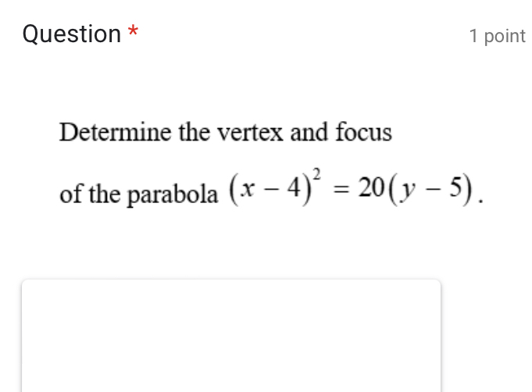Click the empty answer box
The width and height of the screenshot is (532, 392).
(x=231, y=336)
